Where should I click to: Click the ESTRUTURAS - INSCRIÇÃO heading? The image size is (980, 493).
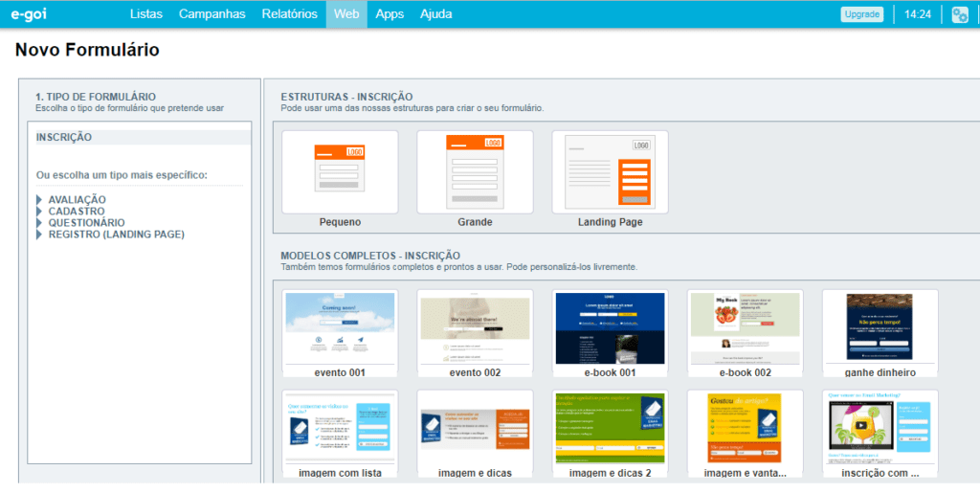coord(346,97)
